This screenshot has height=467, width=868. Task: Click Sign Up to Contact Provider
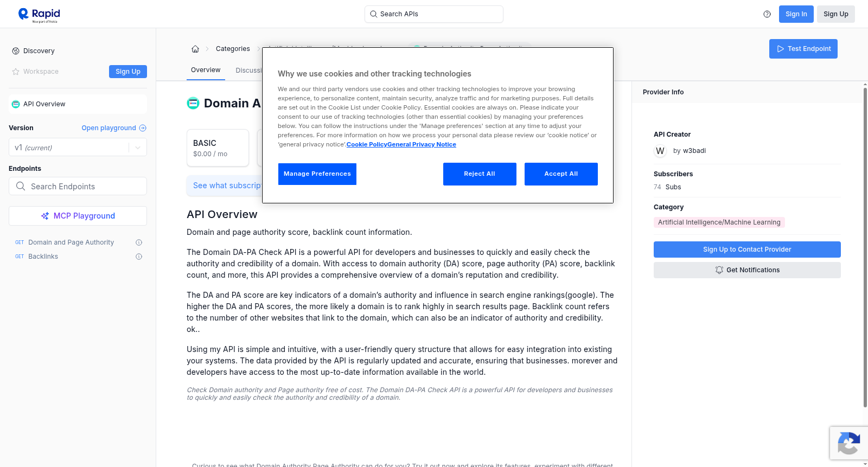click(747, 250)
